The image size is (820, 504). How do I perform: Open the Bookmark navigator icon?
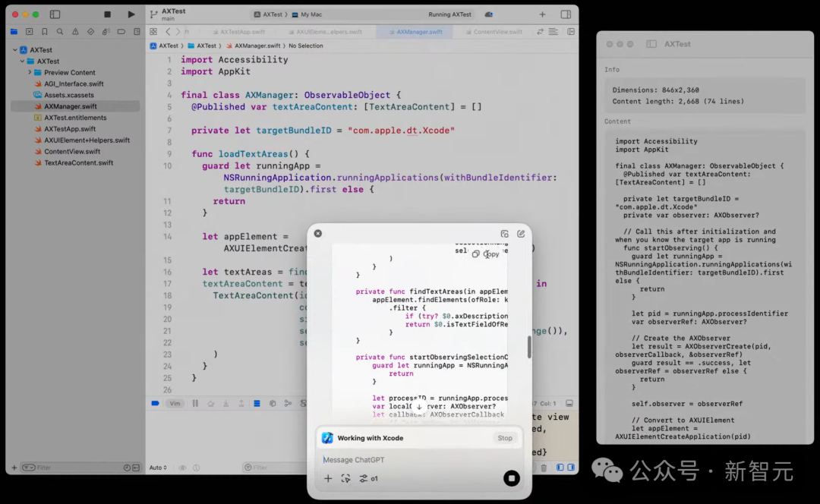pyautogui.click(x=45, y=32)
